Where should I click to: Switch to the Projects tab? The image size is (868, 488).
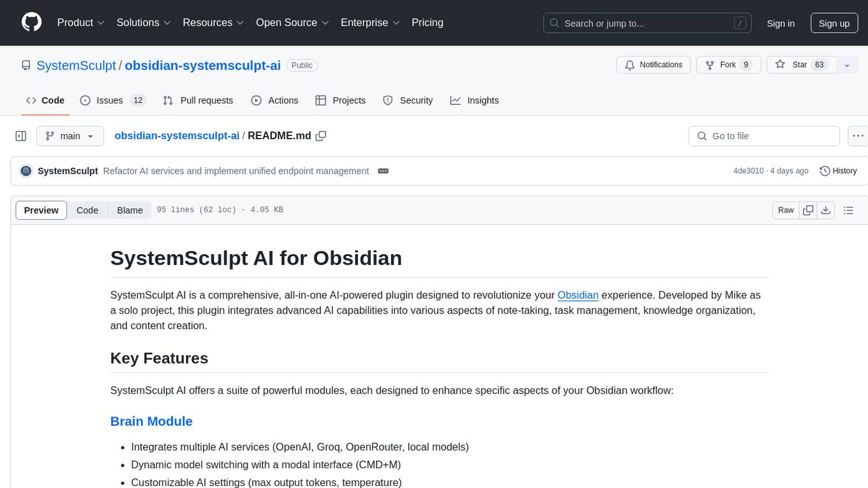(x=340, y=100)
